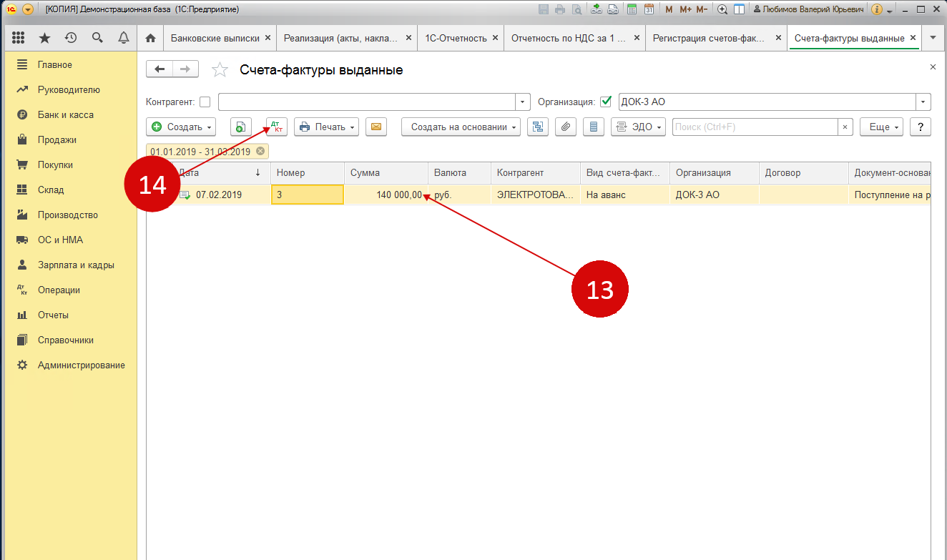This screenshot has height=560, width=947.
Task: Open the Продажи section
Action: pos(57,139)
